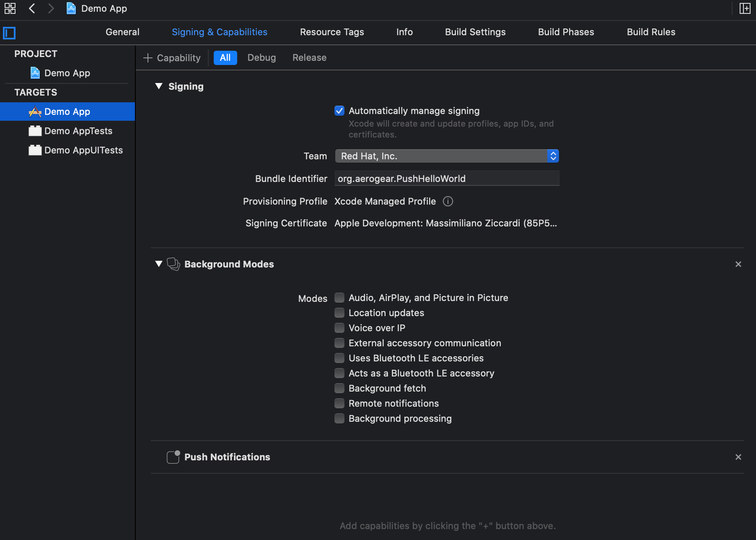Collapse the Background Modes section

pos(159,264)
